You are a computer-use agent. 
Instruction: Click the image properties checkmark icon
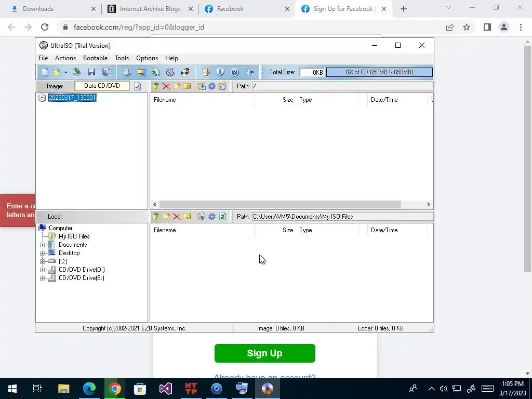click(137, 86)
